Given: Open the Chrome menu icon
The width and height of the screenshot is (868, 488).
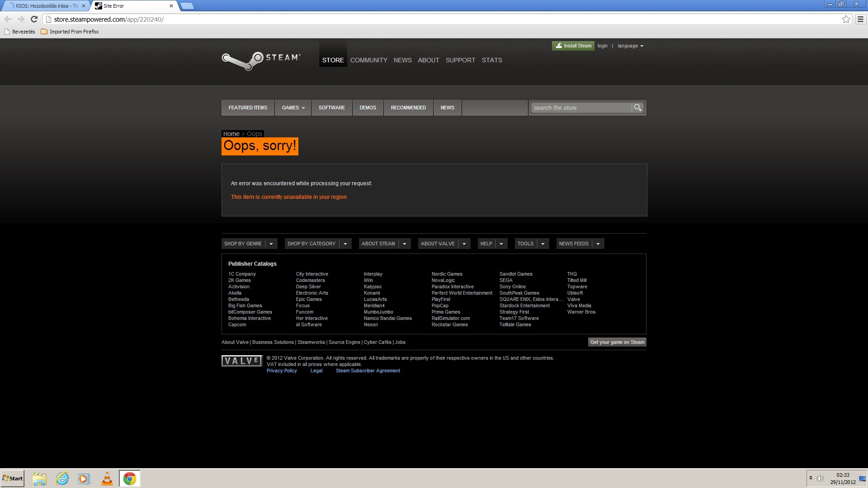Looking at the screenshot, I should tap(860, 19).
